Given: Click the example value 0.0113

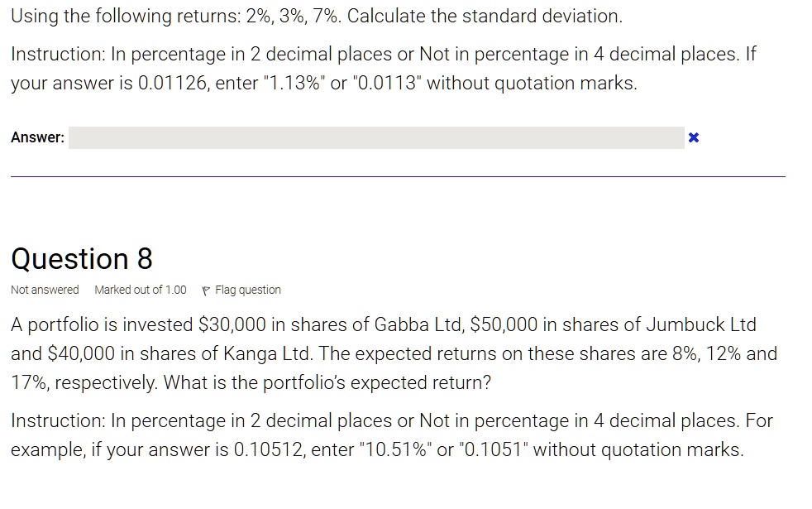Looking at the screenshot, I should 387,83.
